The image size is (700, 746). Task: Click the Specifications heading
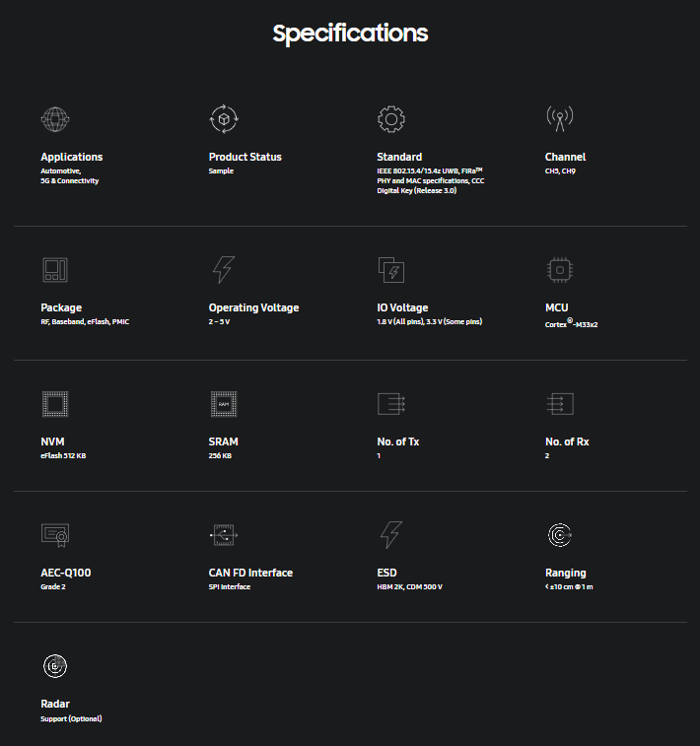[350, 34]
